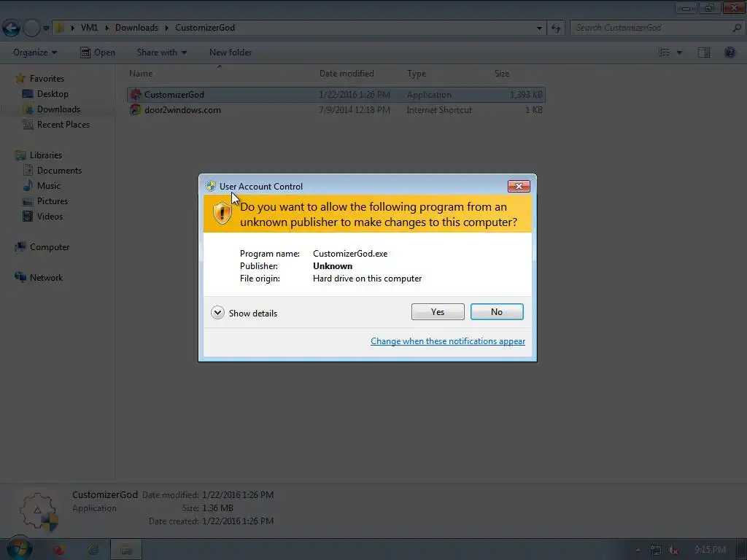This screenshot has width=747, height=560.
Task: Click the 9:15 PM system clock
Action: click(x=710, y=550)
